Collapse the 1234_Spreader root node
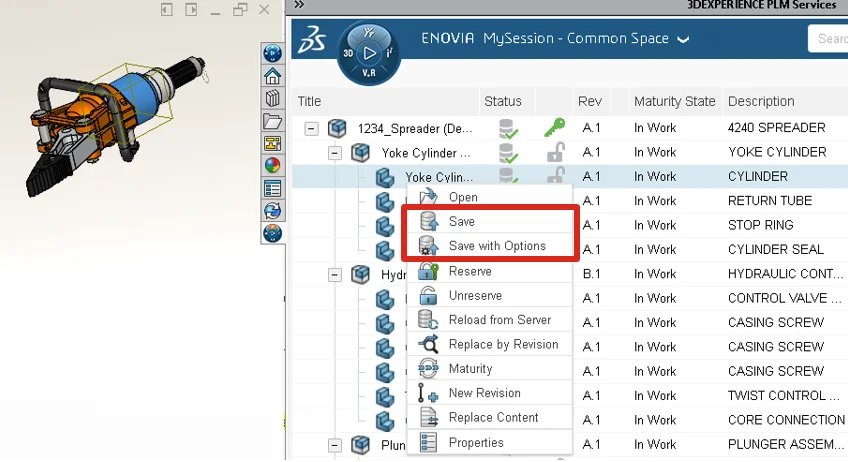This screenshot has width=848, height=462. (x=311, y=129)
